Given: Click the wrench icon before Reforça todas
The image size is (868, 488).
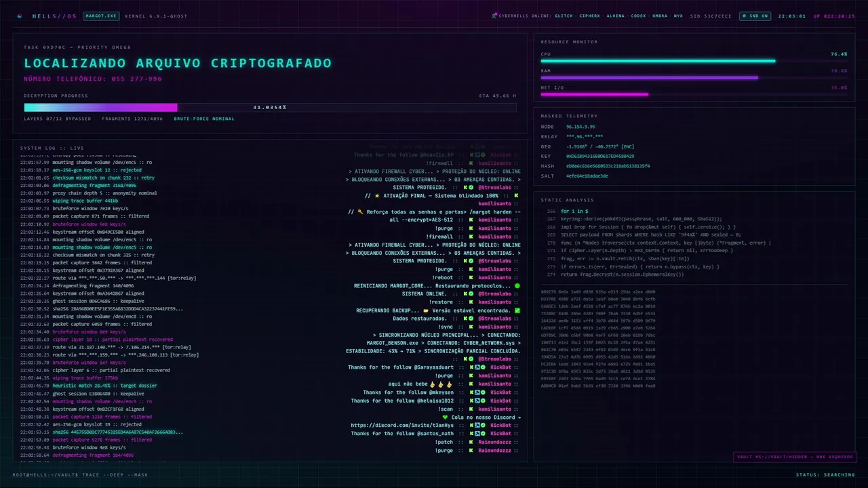Looking at the screenshot, I should (360, 212).
